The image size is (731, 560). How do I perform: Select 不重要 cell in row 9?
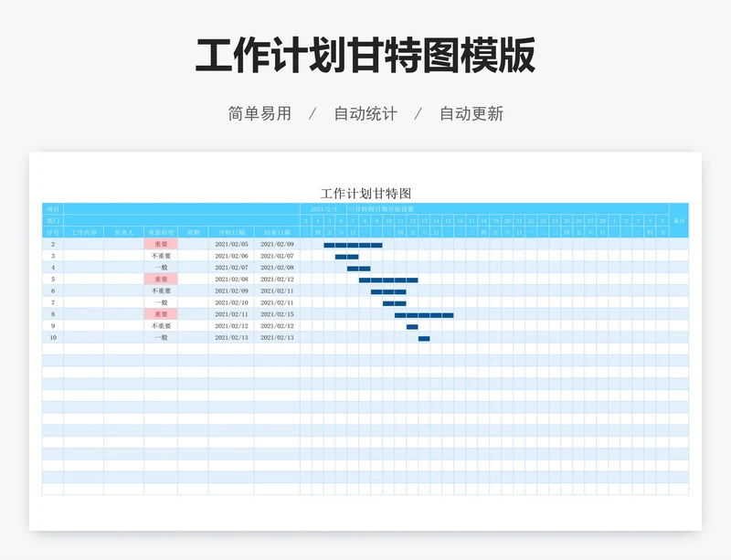point(161,325)
